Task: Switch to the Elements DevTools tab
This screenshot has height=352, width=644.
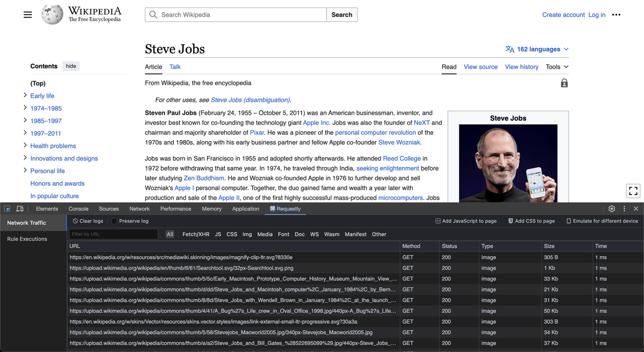Action: (47, 209)
